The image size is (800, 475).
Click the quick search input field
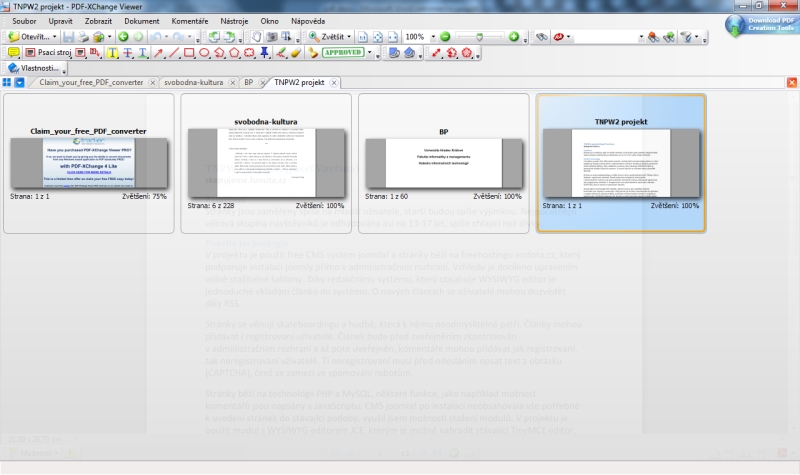[605, 37]
